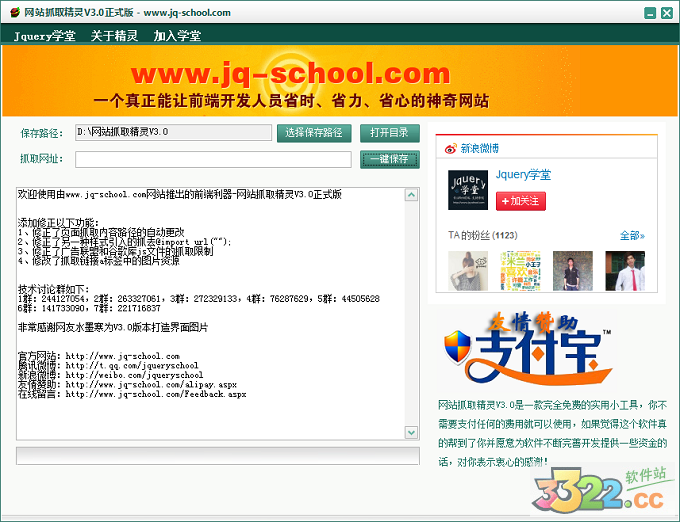Screen dimensions: 680x522
Task: Click the Sina Weibo eye logo icon
Action: 451,149
